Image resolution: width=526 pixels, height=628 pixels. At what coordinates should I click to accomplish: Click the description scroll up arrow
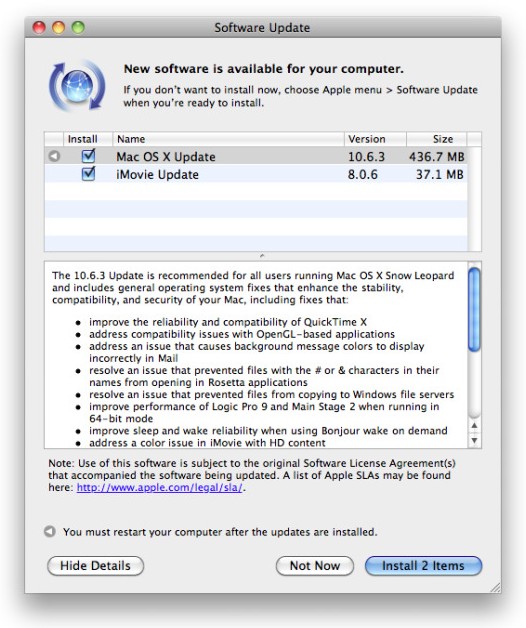(474, 425)
